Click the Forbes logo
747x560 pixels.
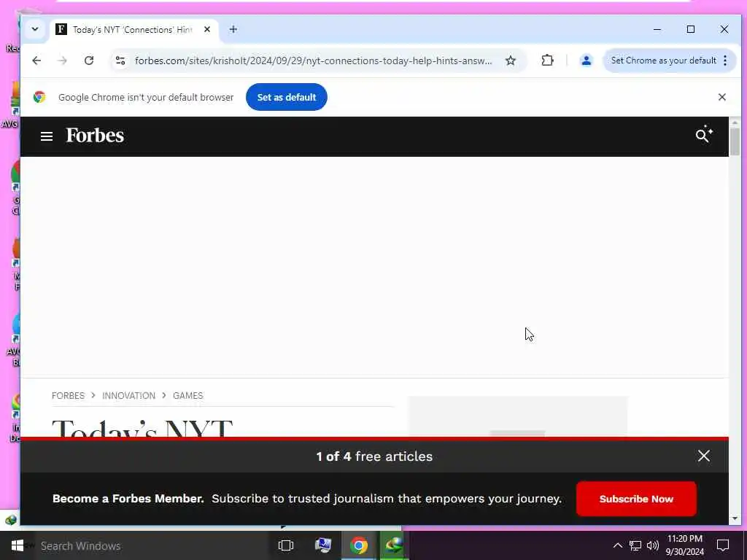point(95,136)
